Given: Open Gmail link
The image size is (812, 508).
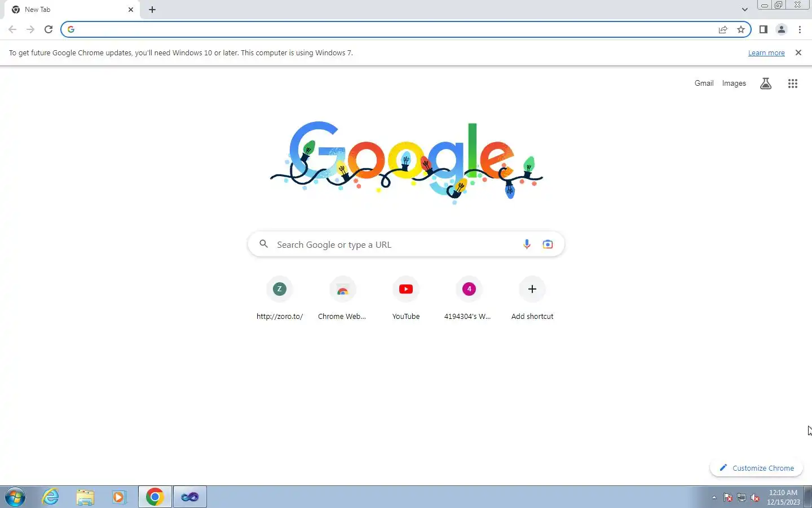Looking at the screenshot, I should tap(704, 83).
